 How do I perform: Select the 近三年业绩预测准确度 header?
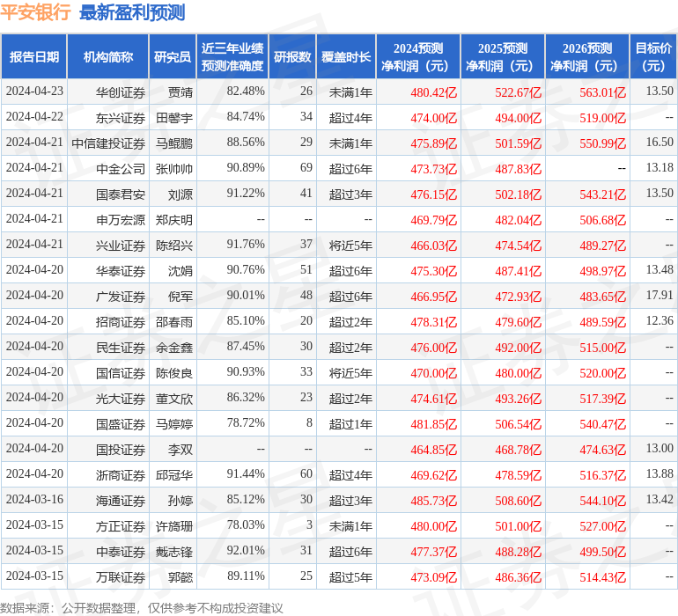pos(232,56)
